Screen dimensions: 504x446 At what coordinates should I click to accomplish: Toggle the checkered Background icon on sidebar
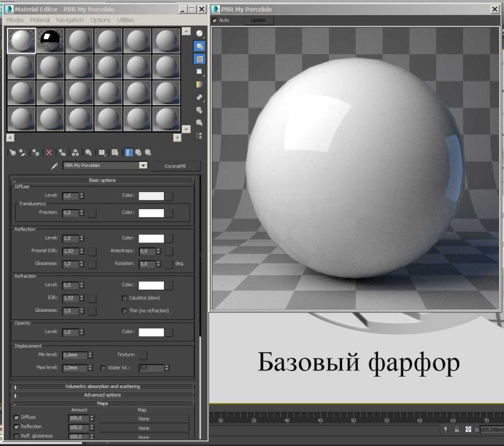pyautogui.click(x=199, y=59)
